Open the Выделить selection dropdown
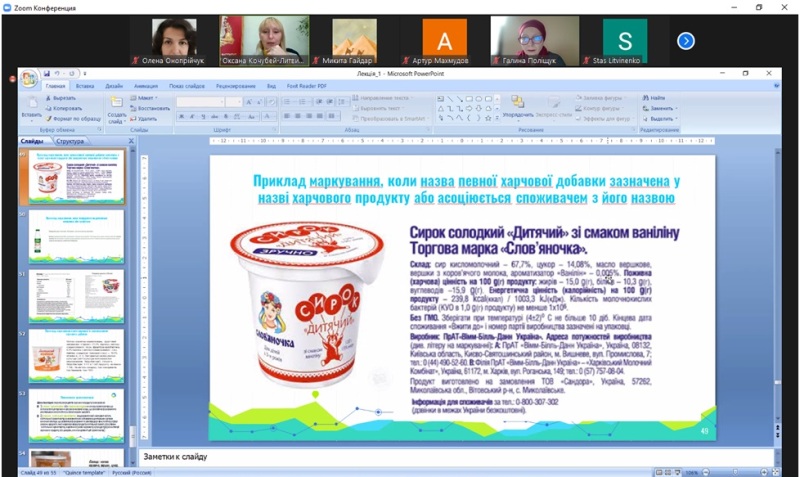 [659, 118]
